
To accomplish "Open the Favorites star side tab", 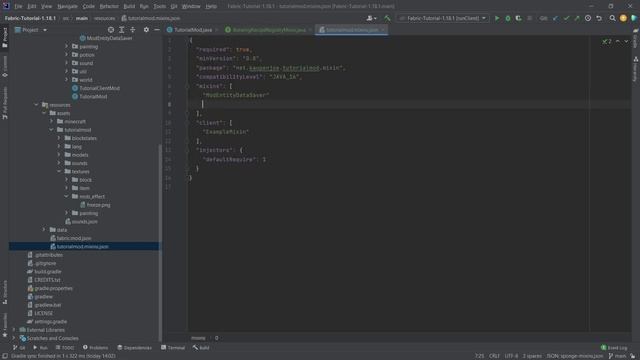I will point(4,325).
